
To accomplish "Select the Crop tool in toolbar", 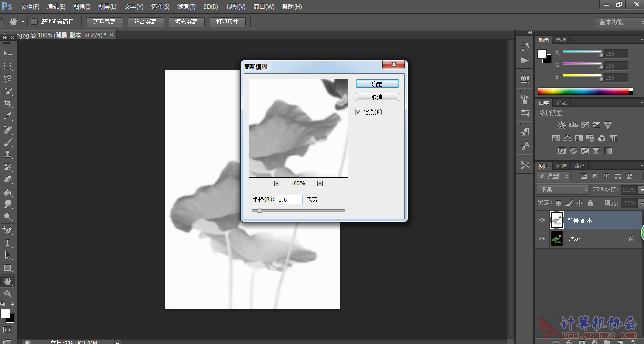I will click(8, 104).
